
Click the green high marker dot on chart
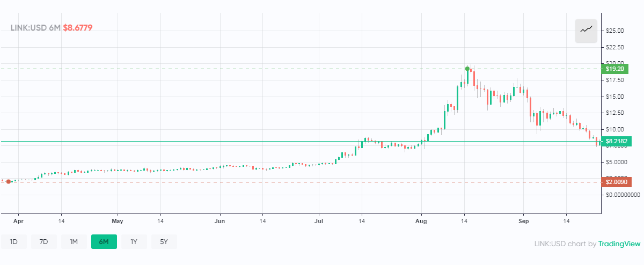pos(467,69)
